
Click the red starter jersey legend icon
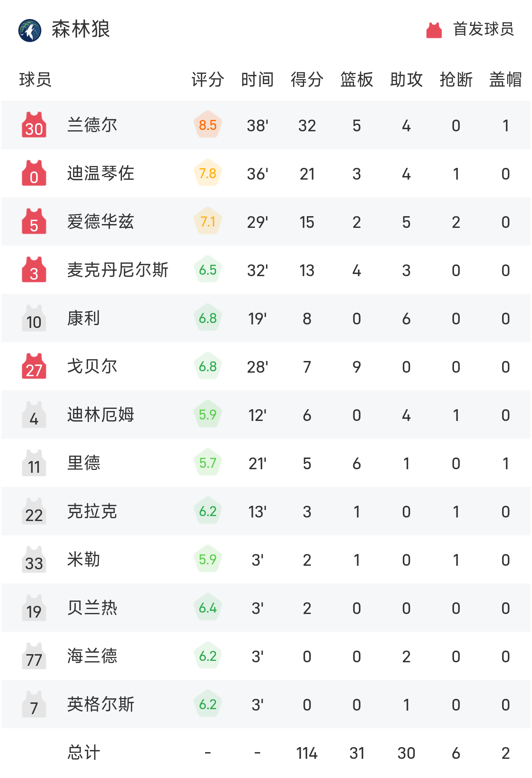[x=434, y=30]
